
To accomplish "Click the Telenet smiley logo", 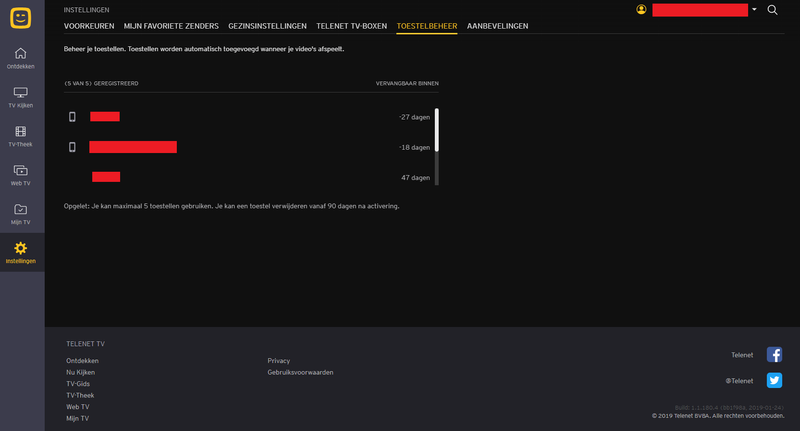I will coord(20,18).
